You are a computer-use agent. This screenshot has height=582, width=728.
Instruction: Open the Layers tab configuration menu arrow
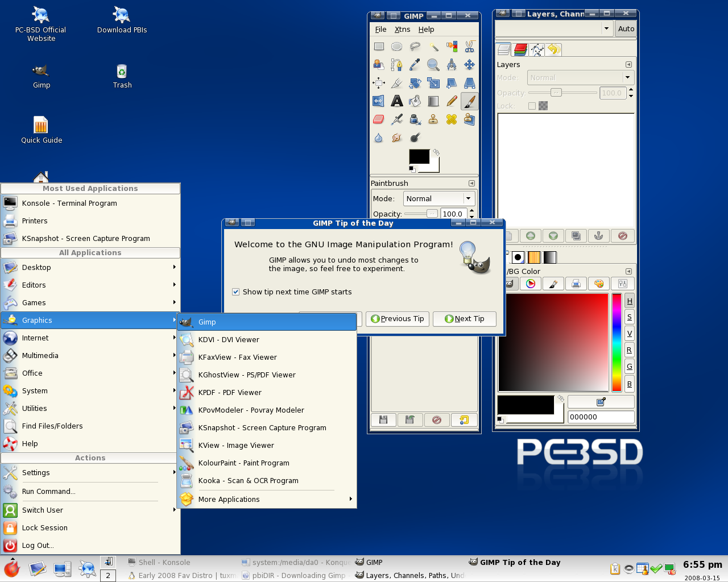[628, 65]
